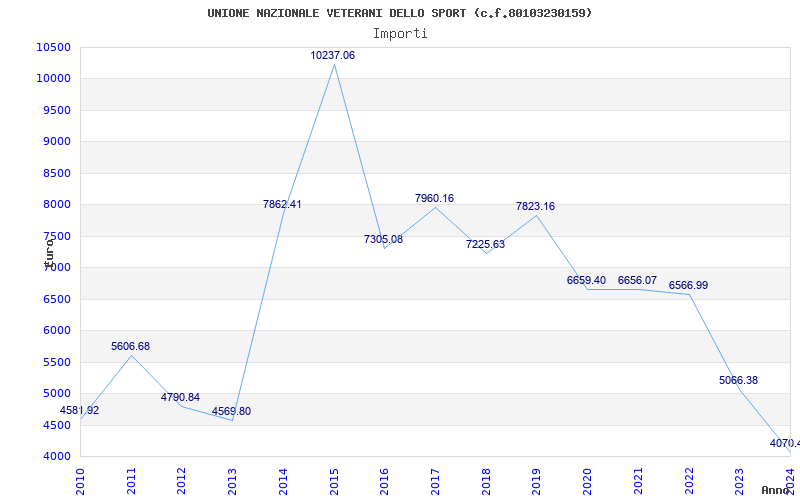Click the x-axis year 2021
This screenshot has width=800, height=500.
(638, 481)
